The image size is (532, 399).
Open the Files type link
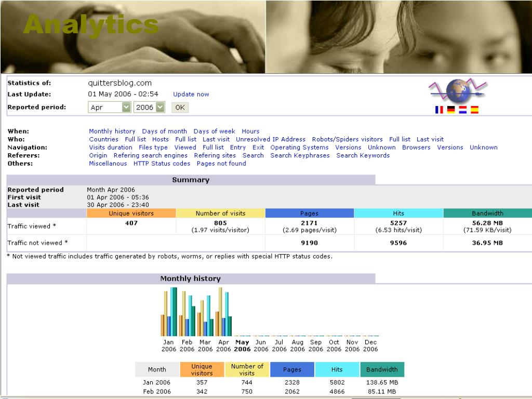153,148
